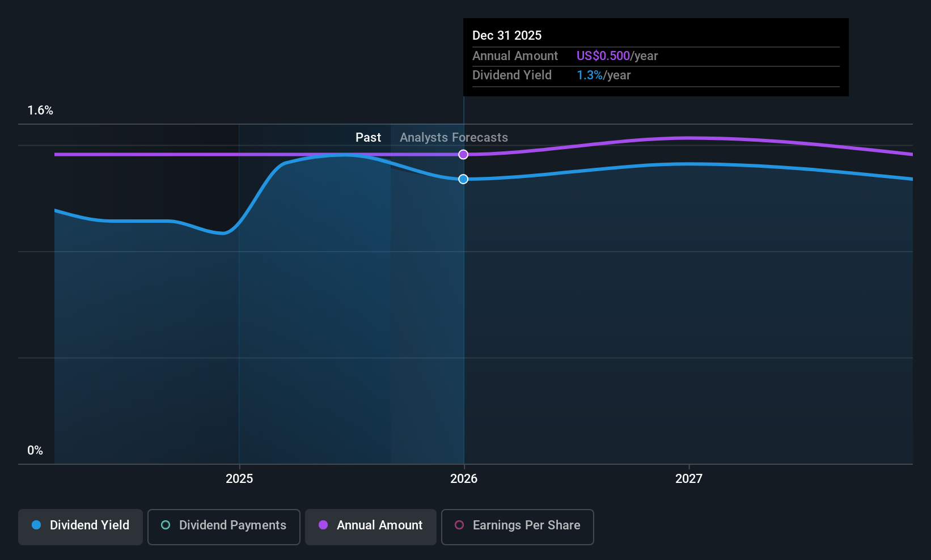931x560 pixels.
Task: Enable the Dividend Payments series
Action: point(224,527)
